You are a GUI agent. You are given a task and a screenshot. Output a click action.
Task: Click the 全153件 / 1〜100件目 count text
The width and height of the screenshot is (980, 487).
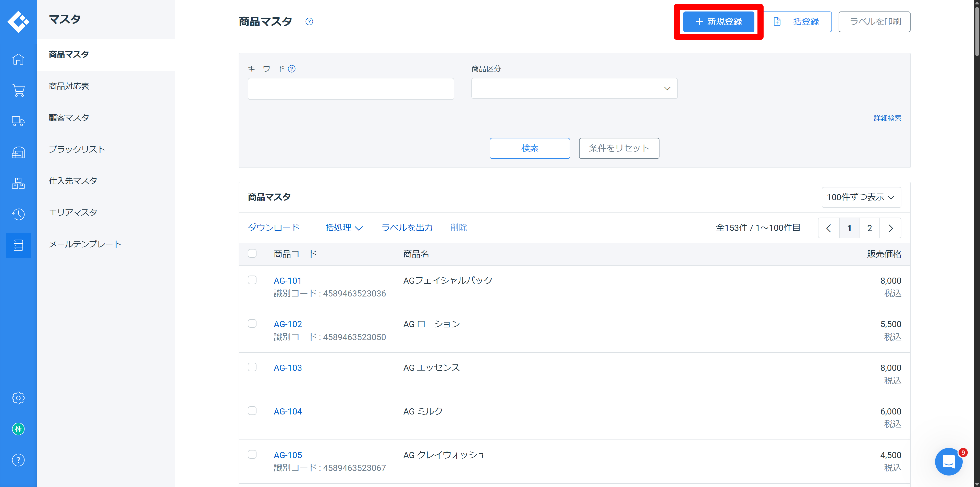(758, 228)
